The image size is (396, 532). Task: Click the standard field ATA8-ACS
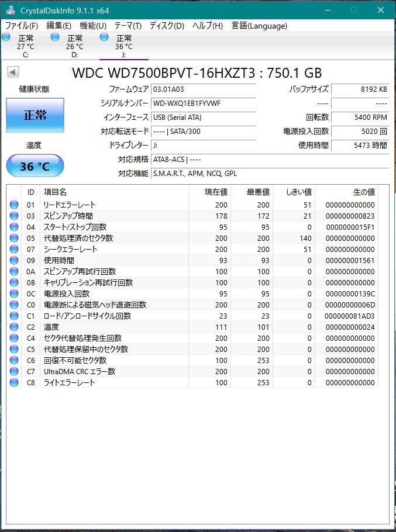click(x=270, y=160)
